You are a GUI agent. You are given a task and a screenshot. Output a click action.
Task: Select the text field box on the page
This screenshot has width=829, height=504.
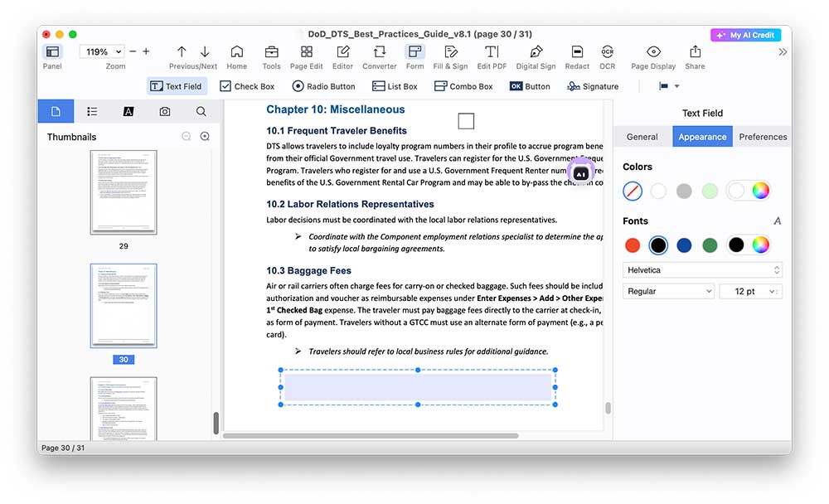pos(418,387)
